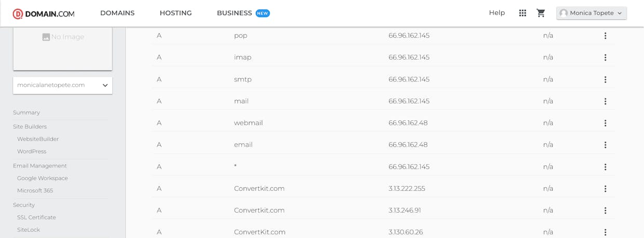Open options for Convertkit.com 3.13.222.255 record
This screenshot has width=644, height=238.
pos(605,189)
